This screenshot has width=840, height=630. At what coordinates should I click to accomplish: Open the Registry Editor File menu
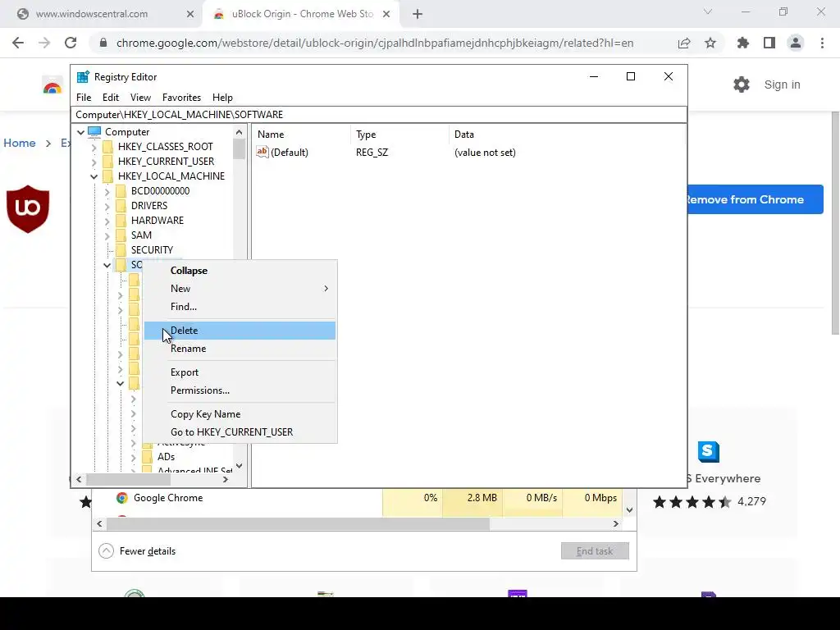[x=84, y=98]
